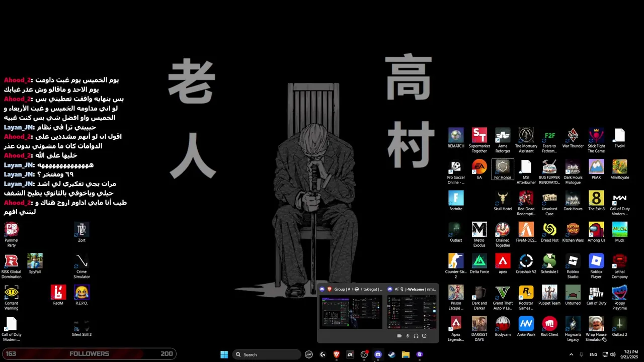Open the Discord Welcome window thumbnail
The height and width of the screenshot is (362, 644).
click(x=412, y=312)
